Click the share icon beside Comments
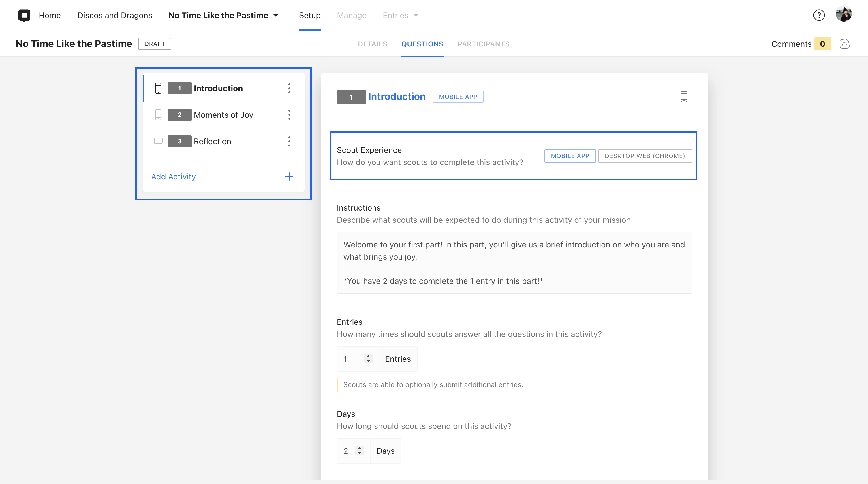 click(844, 44)
